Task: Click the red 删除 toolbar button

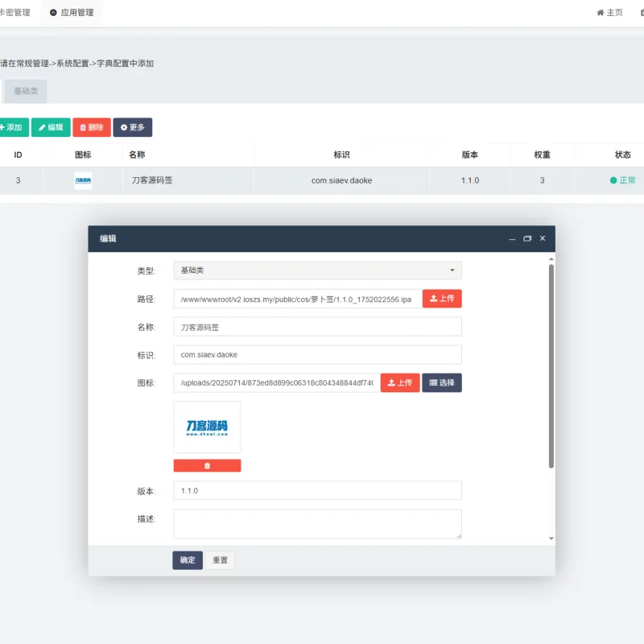Action: [92, 127]
